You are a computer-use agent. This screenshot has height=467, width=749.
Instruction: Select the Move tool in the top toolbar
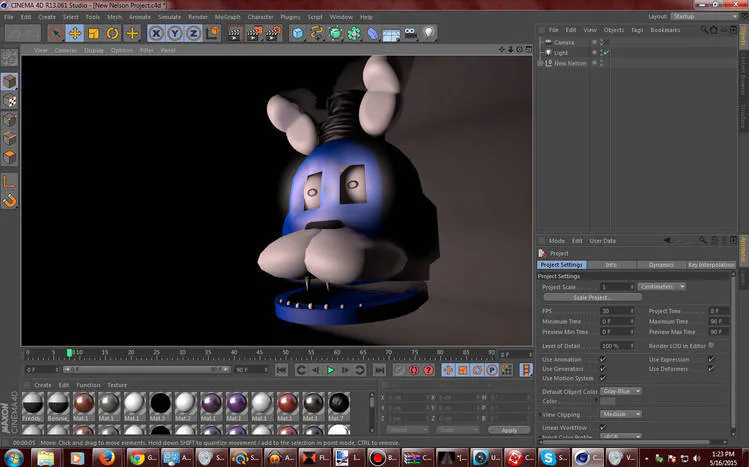pos(74,33)
